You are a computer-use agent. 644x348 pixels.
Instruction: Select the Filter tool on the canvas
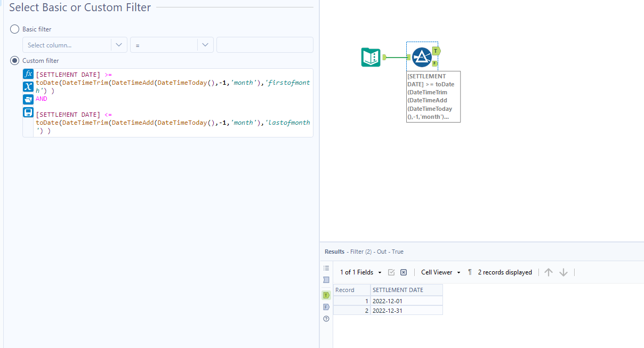pos(422,56)
